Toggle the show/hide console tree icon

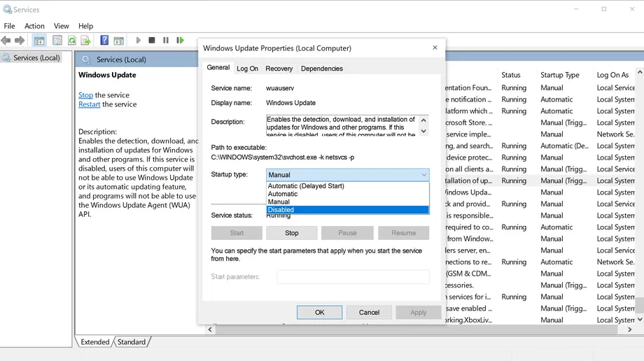(x=39, y=41)
